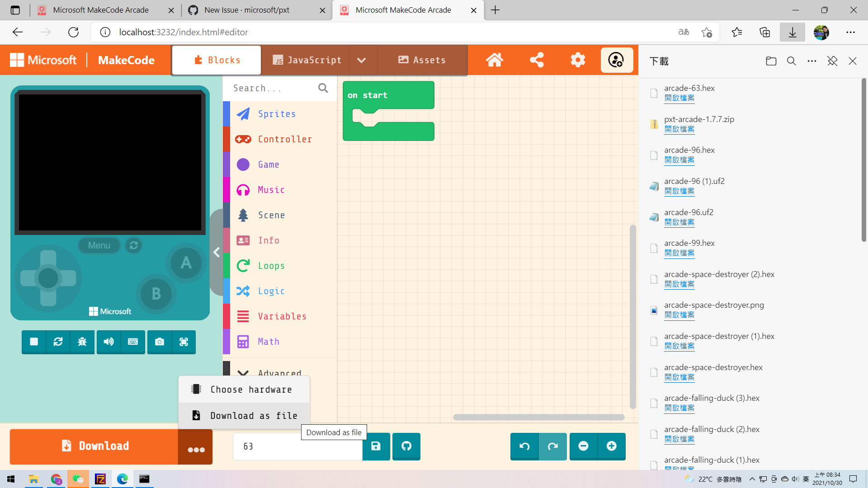Toggle simulator keyboard controls

[x=133, y=342]
